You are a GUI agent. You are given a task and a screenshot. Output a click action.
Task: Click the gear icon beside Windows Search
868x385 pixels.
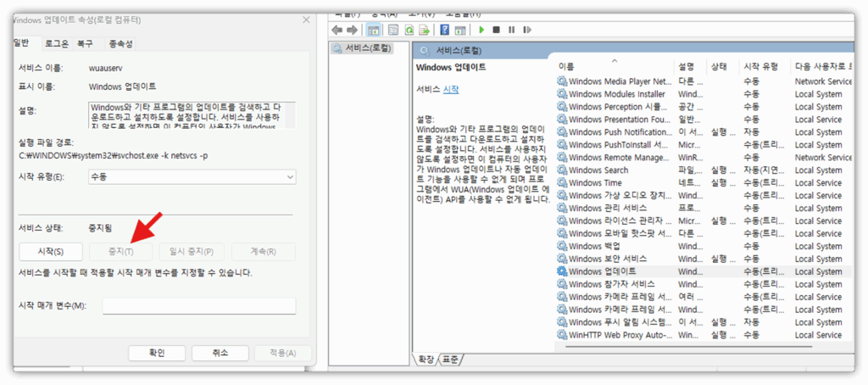tap(562, 170)
